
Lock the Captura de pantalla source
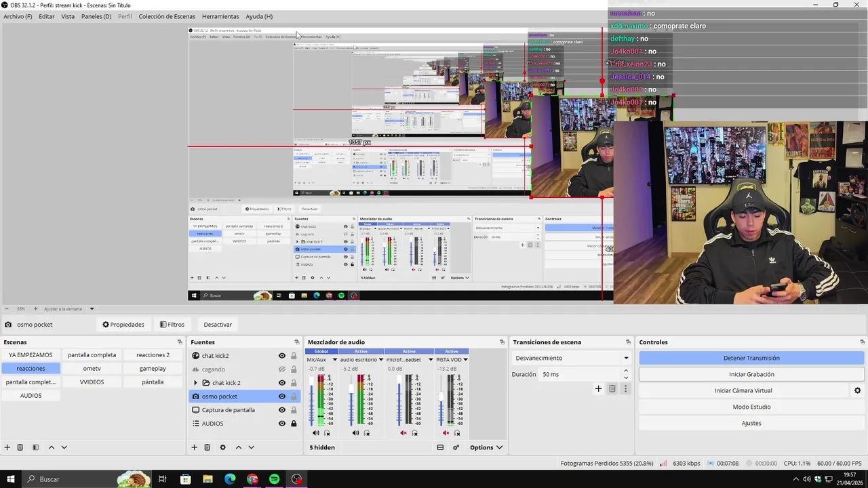294,410
